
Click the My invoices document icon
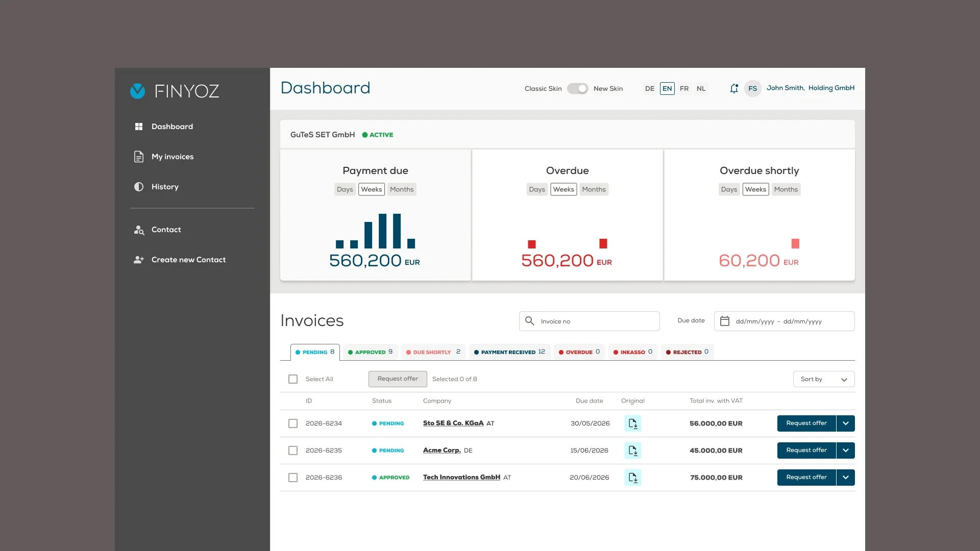pos(138,157)
